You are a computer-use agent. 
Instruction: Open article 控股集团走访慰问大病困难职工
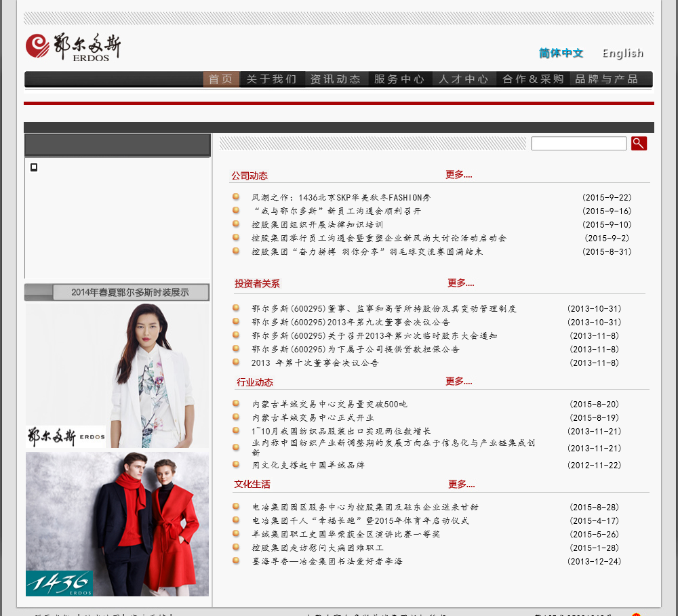[318, 548]
